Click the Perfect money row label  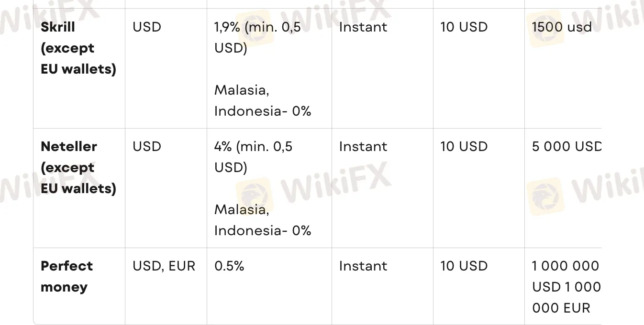coord(67,276)
